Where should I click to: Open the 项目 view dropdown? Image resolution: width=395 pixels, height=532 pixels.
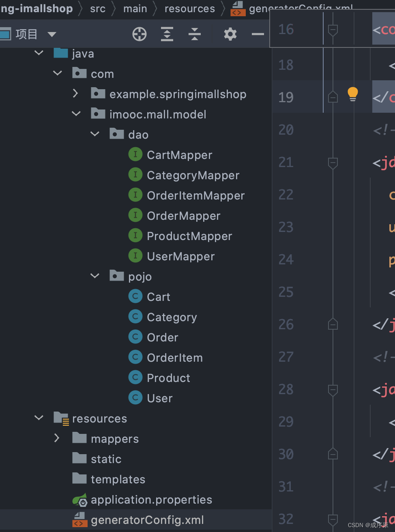click(52, 34)
